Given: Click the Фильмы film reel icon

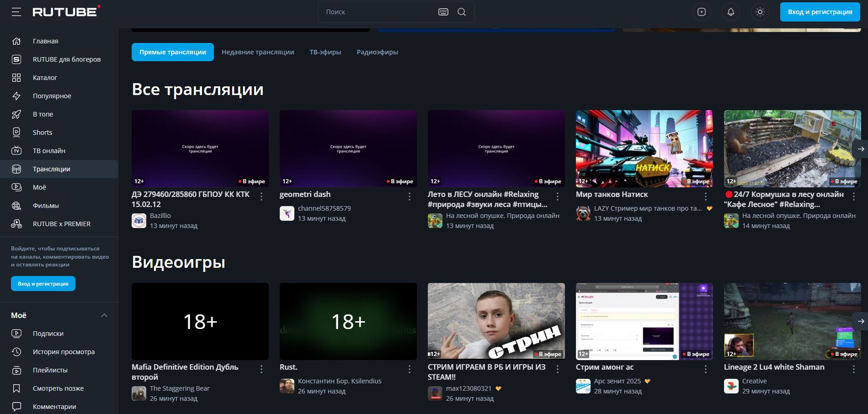Looking at the screenshot, I should (x=16, y=206).
